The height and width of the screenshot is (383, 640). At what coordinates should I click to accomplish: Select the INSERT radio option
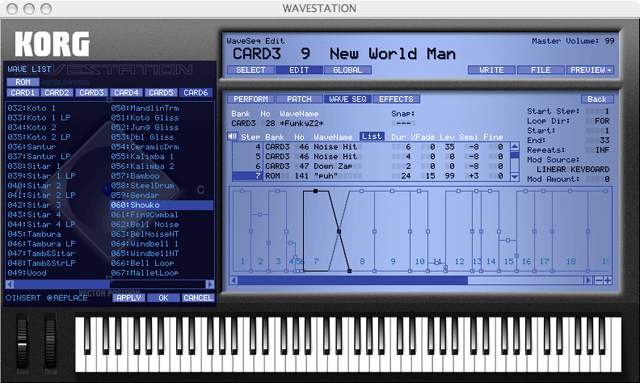[23, 298]
